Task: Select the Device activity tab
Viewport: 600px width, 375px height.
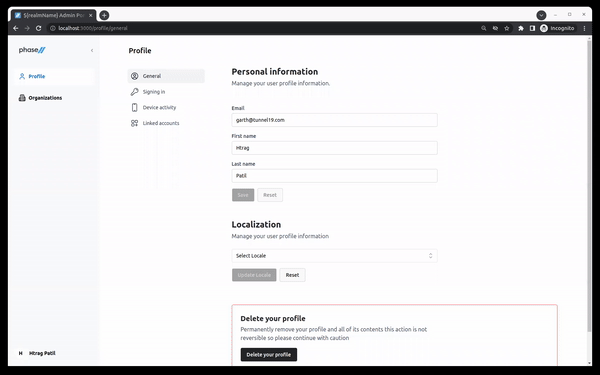Action: [166, 108]
